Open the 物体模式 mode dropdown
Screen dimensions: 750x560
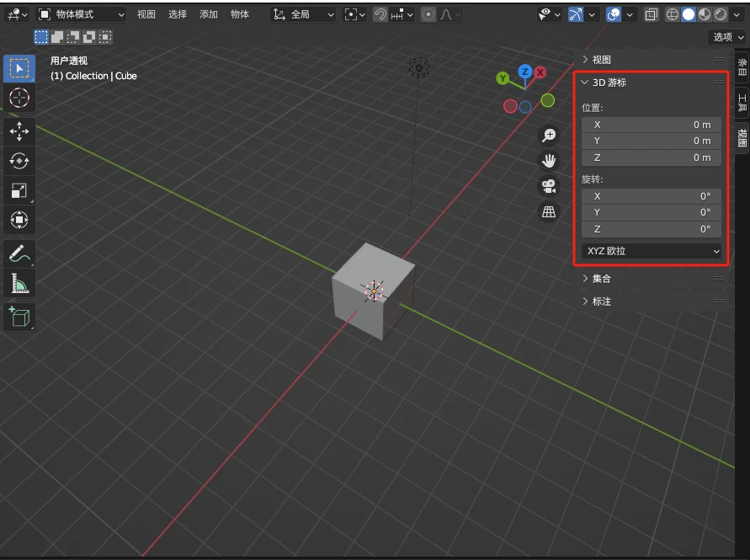82,14
